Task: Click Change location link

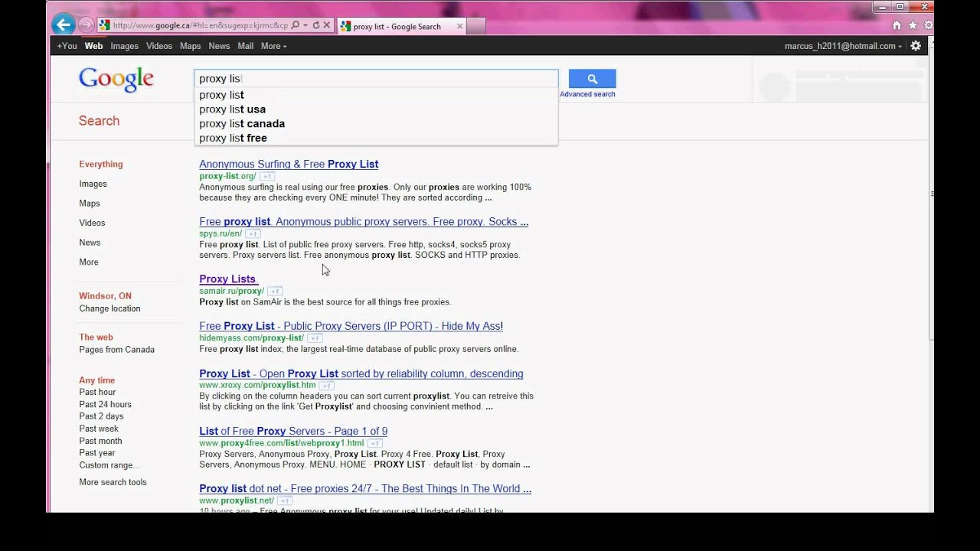Action: point(109,309)
